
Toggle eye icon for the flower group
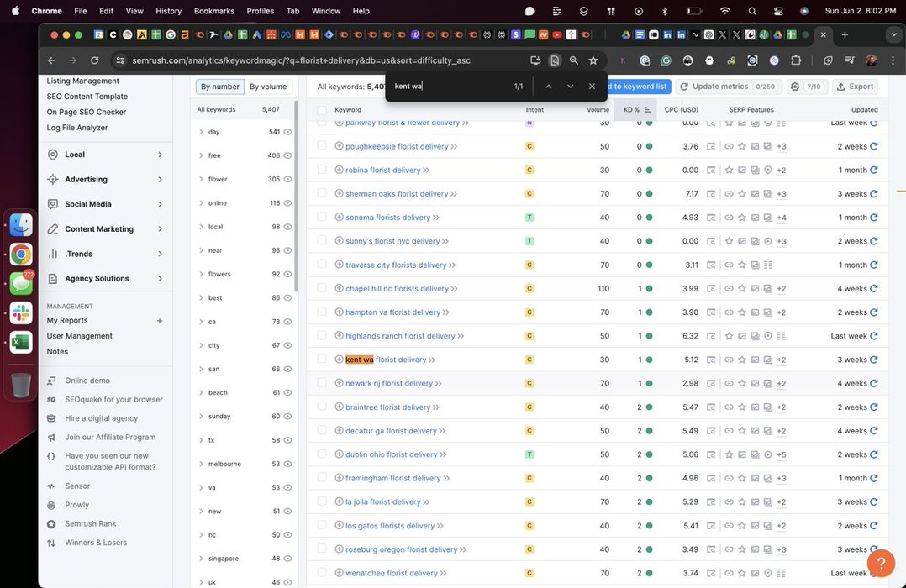(x=287, y=179)
